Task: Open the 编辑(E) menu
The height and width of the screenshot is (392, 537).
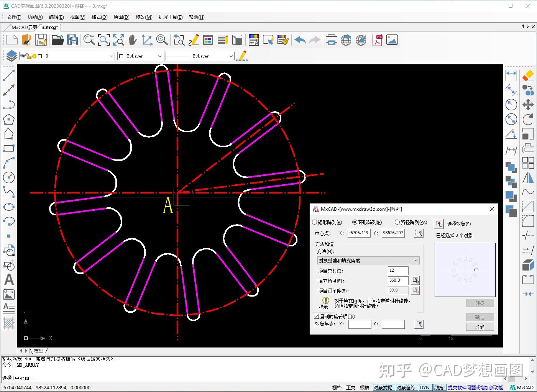Action: [56, 17]
